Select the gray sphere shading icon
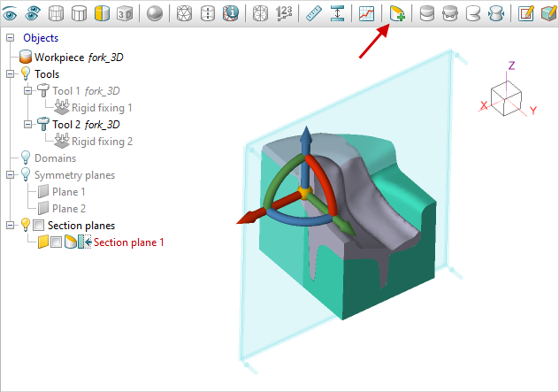 click(154, 13)
